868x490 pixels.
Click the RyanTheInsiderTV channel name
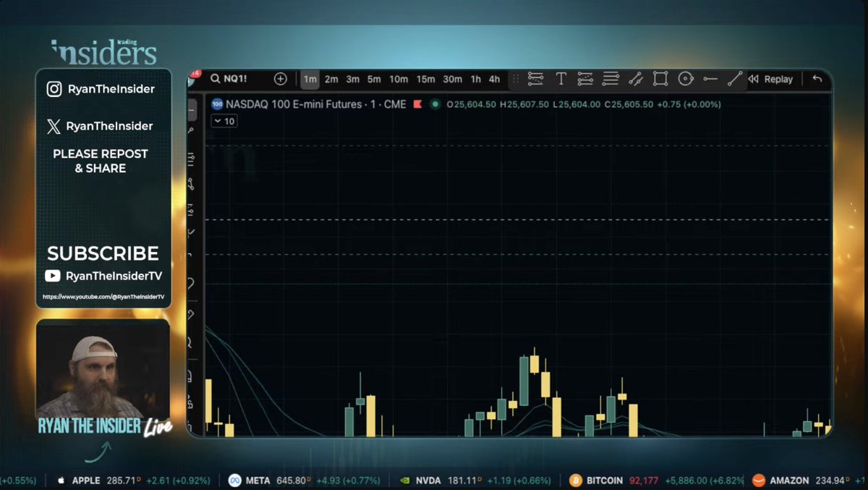114,276
